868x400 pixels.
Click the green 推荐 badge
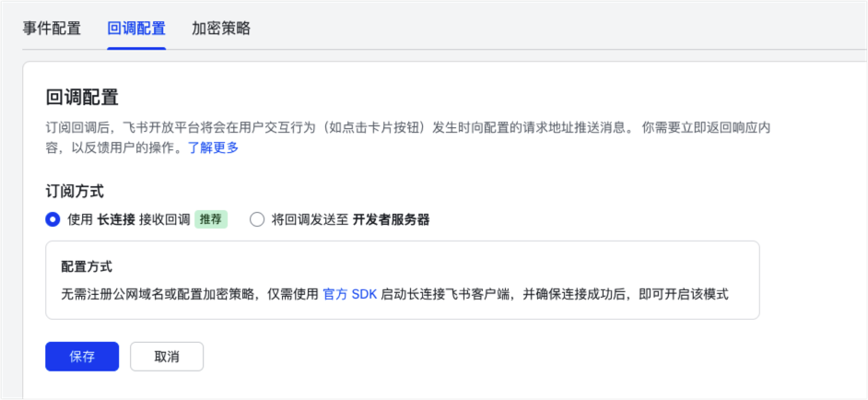point(210,219)
